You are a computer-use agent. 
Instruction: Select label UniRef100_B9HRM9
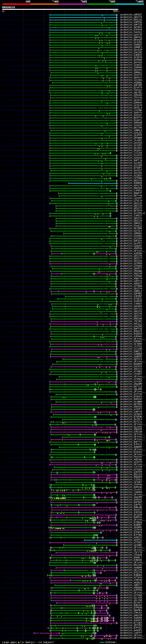click(131, 183)
